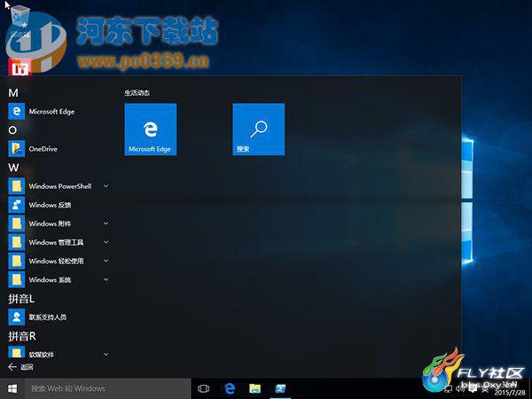Expand the Windows 轻松使用 folder chevron

(x=106, y=261)
